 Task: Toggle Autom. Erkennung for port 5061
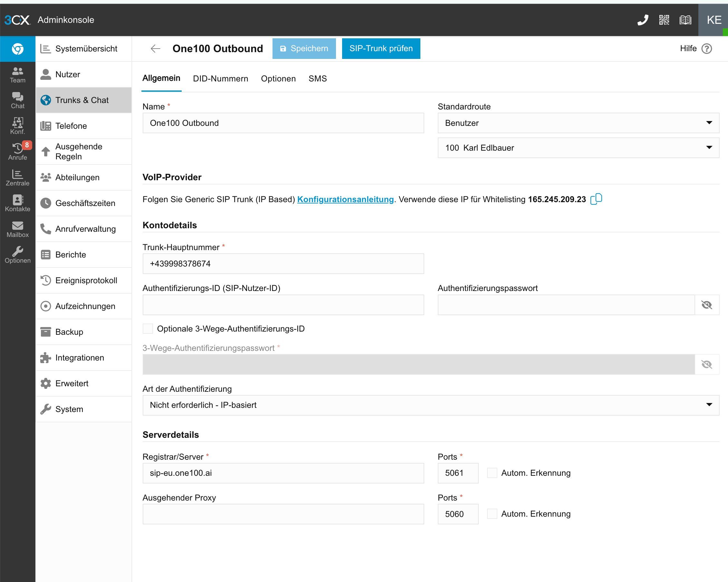(x=492, y=473)
